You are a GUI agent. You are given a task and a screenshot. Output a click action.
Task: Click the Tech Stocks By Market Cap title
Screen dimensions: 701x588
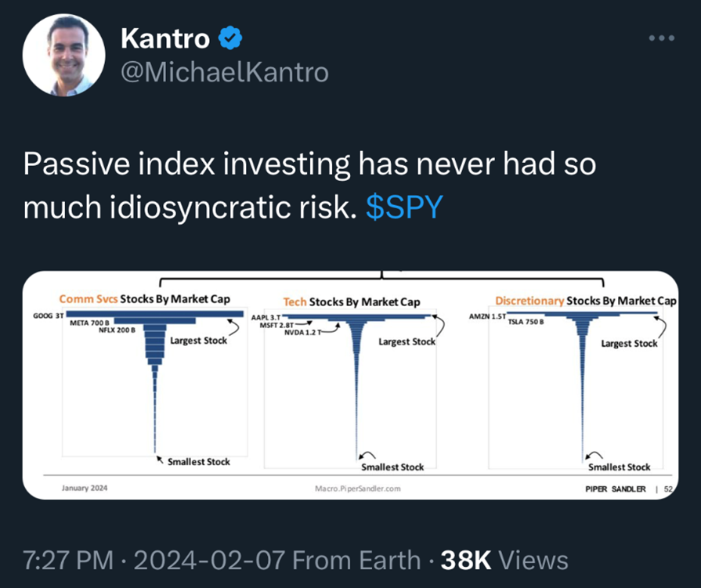coord(352,301)
